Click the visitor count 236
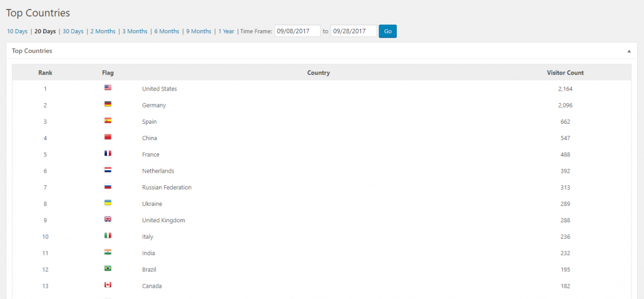 (565, 237)
